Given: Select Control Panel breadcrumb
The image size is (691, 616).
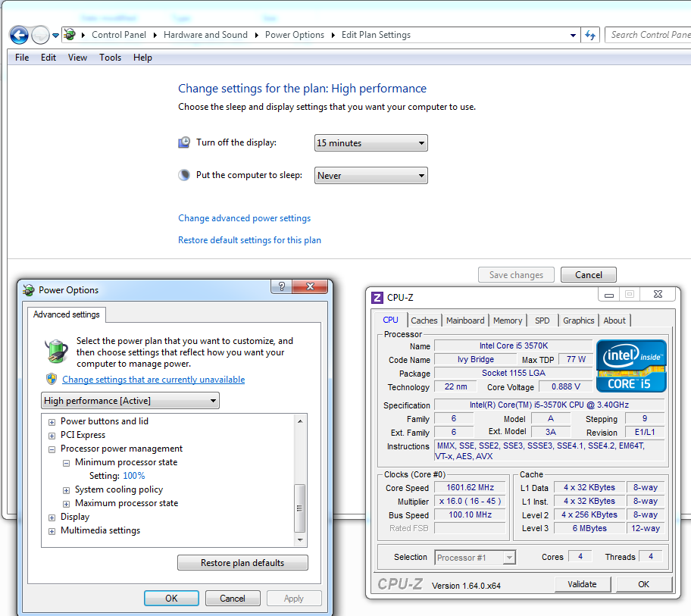Looking at the screenshot, I should (118, 35).
